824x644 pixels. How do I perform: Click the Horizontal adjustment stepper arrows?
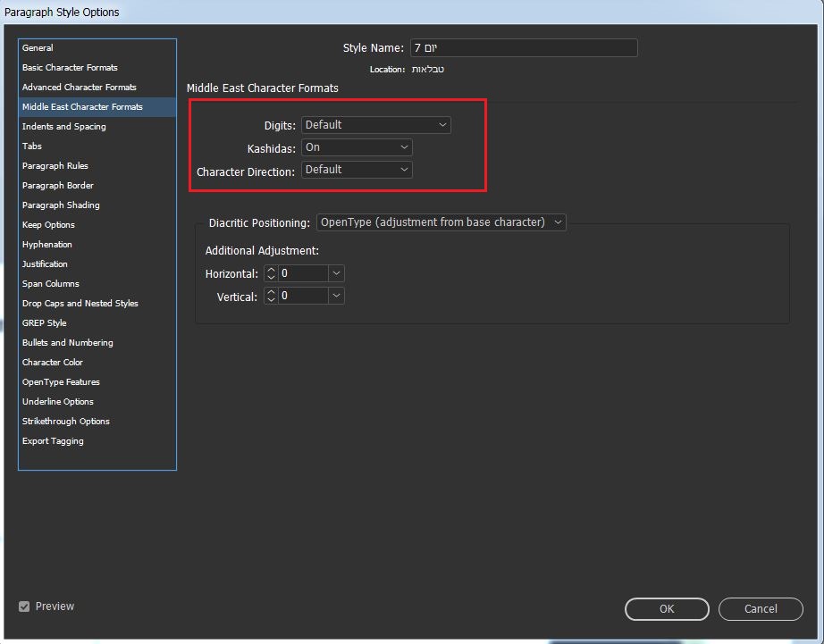click(x=271, y=273)
